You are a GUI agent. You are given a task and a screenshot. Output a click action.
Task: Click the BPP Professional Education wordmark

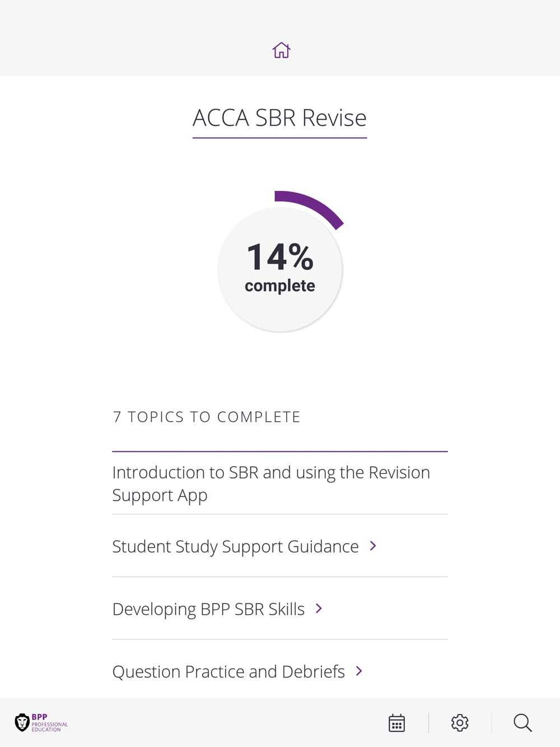click(x=49, y=723)
